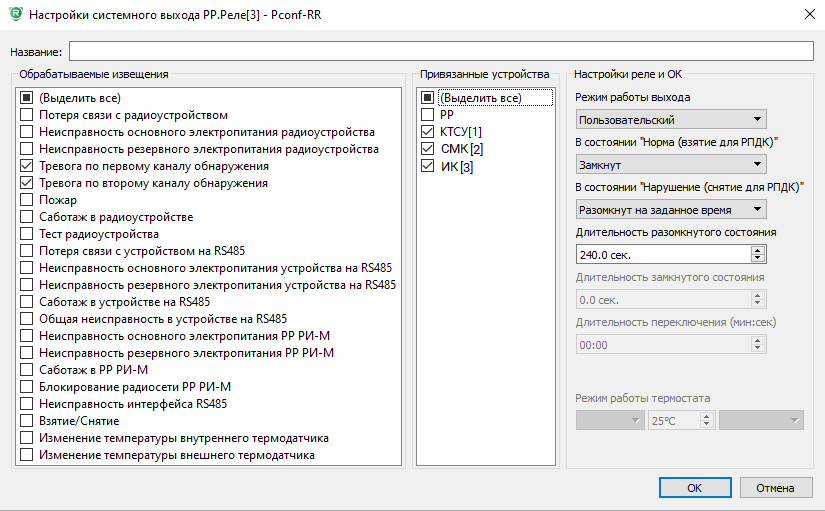Viewport: 825px width, 511px height.
Task: Click the Pconf-RR app icon in title bar
Action: click(x=13, y=14)
